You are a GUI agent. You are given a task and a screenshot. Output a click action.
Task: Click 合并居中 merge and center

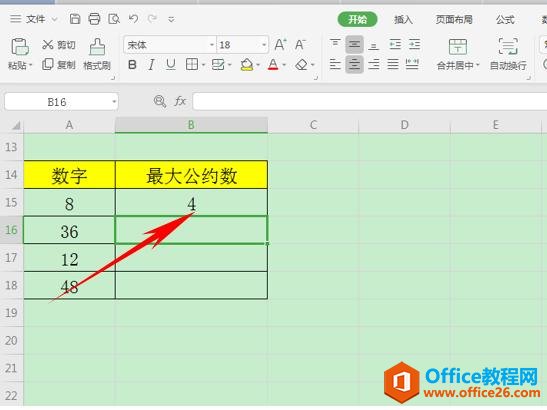pyautogui.click(x=458, y=54)
